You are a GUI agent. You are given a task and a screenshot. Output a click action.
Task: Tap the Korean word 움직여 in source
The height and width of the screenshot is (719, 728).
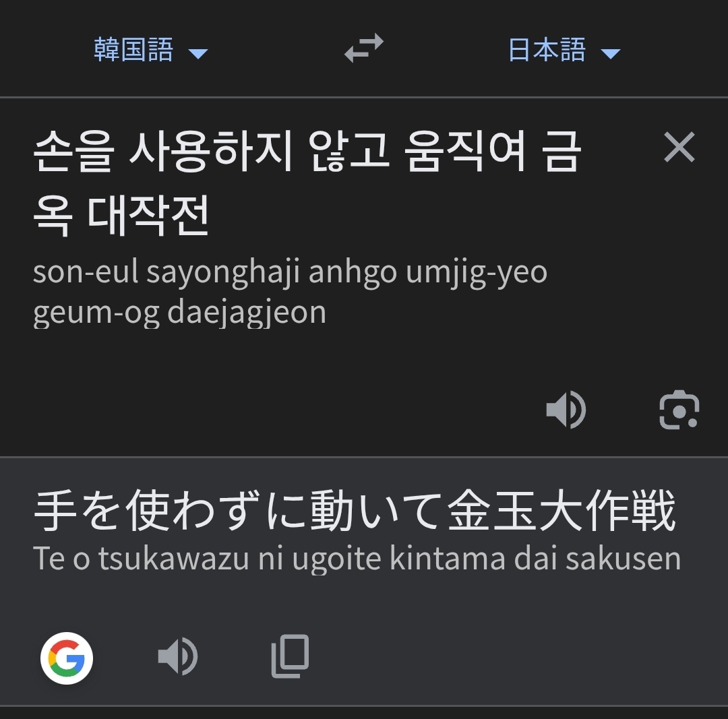click(x=465, y=152)
